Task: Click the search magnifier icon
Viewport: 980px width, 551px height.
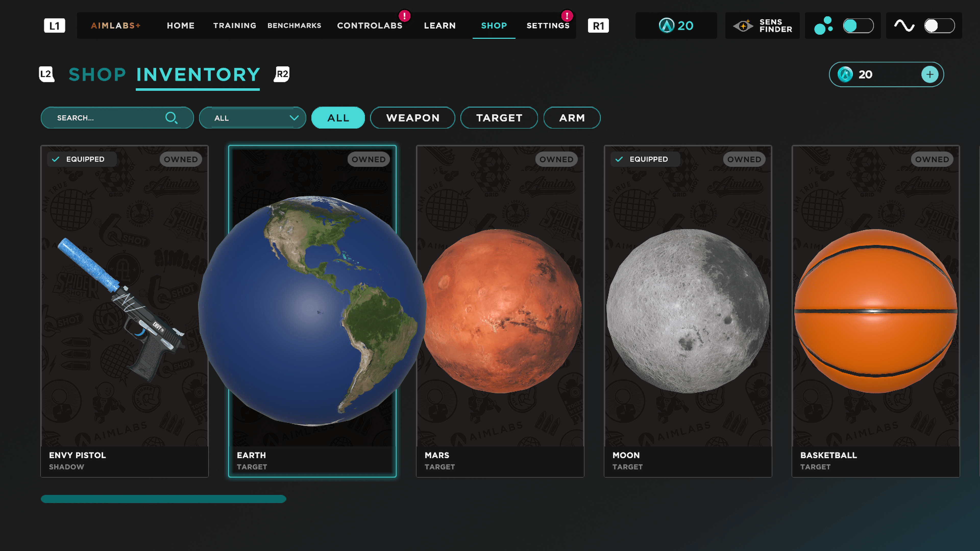Action: click(171, 118)
